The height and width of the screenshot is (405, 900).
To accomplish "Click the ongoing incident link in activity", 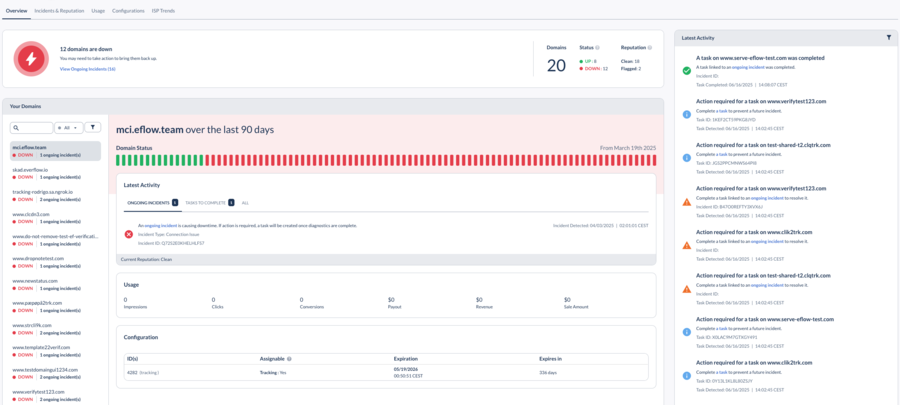I will coord(164,225).
